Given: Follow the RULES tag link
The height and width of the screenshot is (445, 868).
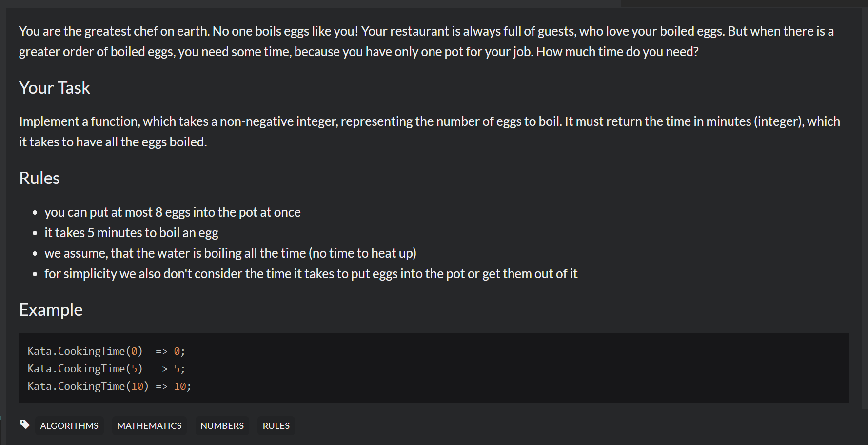Looking at the screenshot, I should [276, 425].
